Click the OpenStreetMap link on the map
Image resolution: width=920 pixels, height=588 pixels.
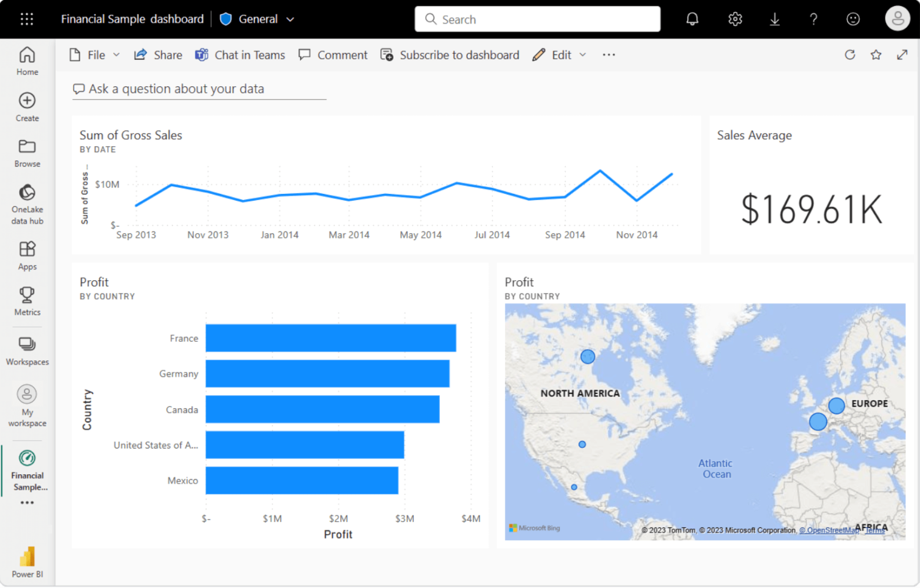pos(829,530)
